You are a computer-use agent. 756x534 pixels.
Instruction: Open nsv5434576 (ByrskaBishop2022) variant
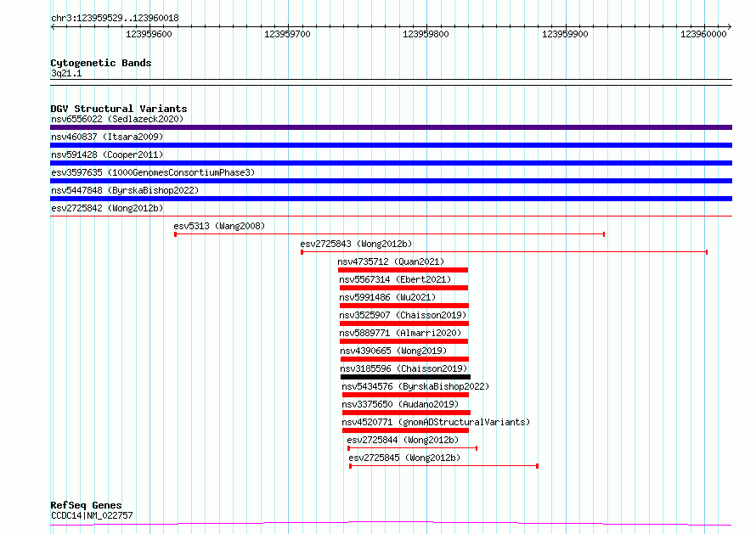415,386
